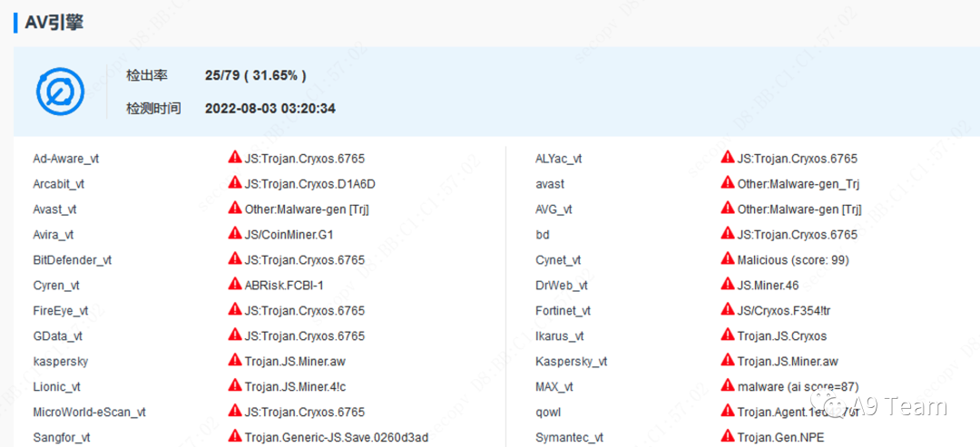Image resolution: width=980 pixels, height=447 pixels.
Task: Select the MicroWorld-eScan_vt engine name
Action: pyautogui.click(x=89, y=412)
